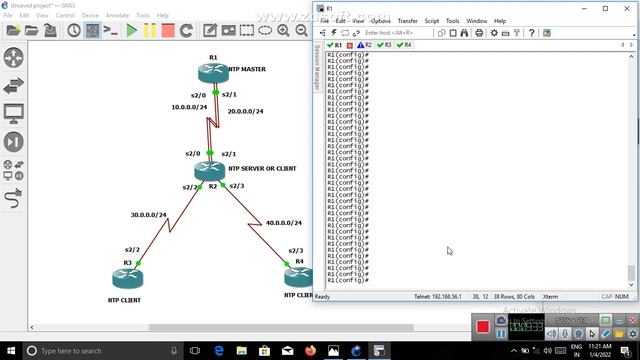This screenshot has height=360, width=640.
Task: Stop screen recording with red square
Action: tap(483, 327)
